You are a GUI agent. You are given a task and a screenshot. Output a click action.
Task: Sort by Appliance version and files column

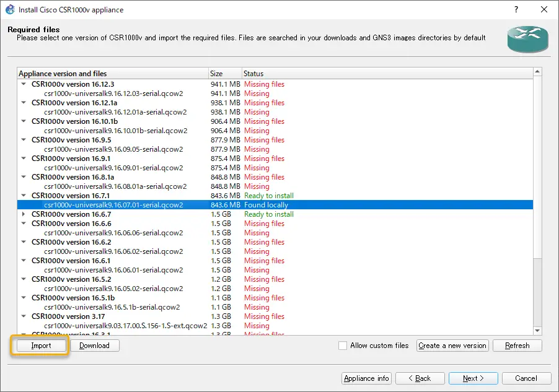click(x=113, y=74)
